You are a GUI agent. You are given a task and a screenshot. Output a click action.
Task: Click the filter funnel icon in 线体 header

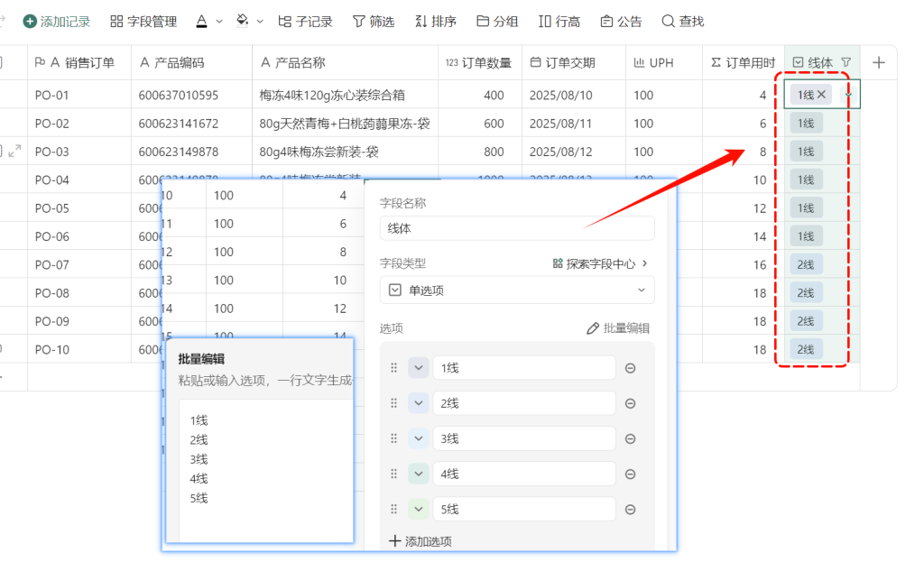click(x=846, y=62)
